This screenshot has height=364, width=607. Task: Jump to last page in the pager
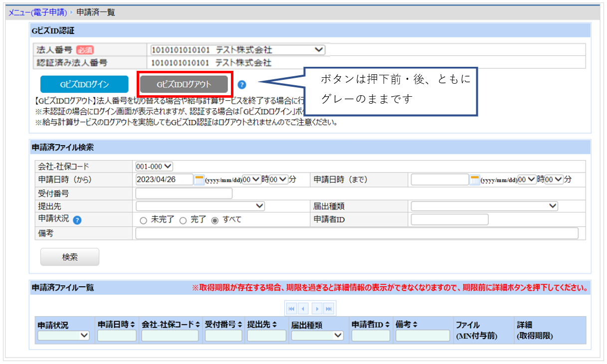coord(329,309)
